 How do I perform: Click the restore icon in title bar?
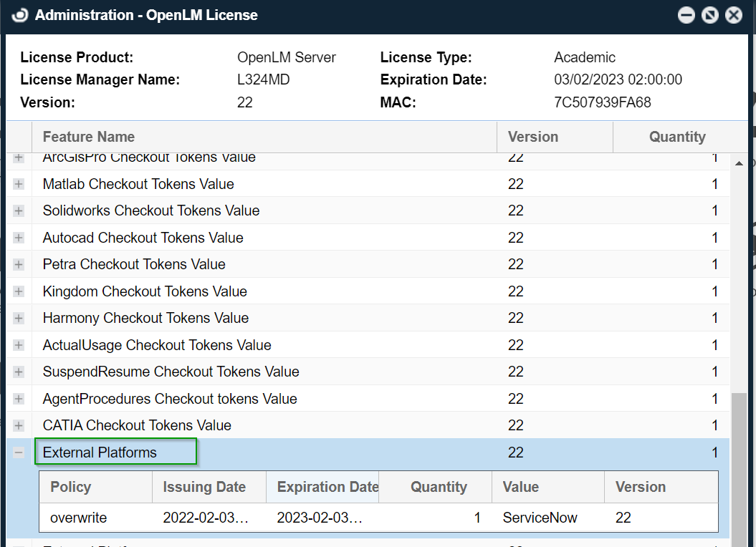[x=710, y=15]
